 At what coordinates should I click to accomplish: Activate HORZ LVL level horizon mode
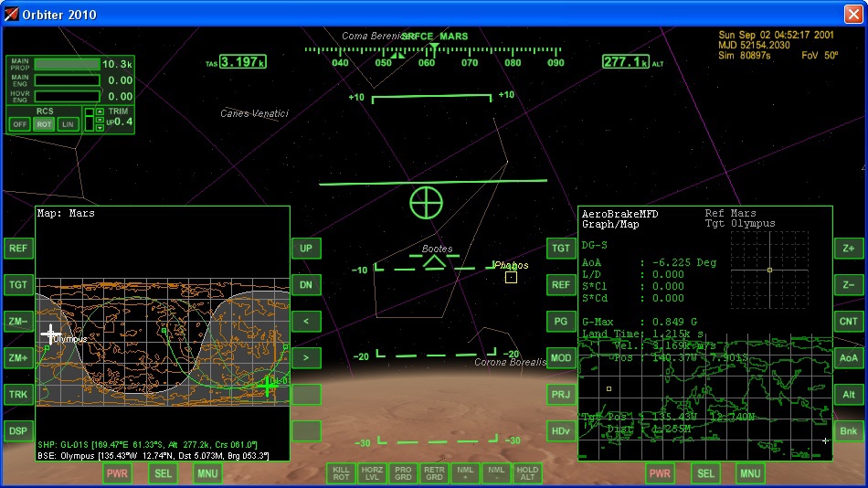point(373,473)
